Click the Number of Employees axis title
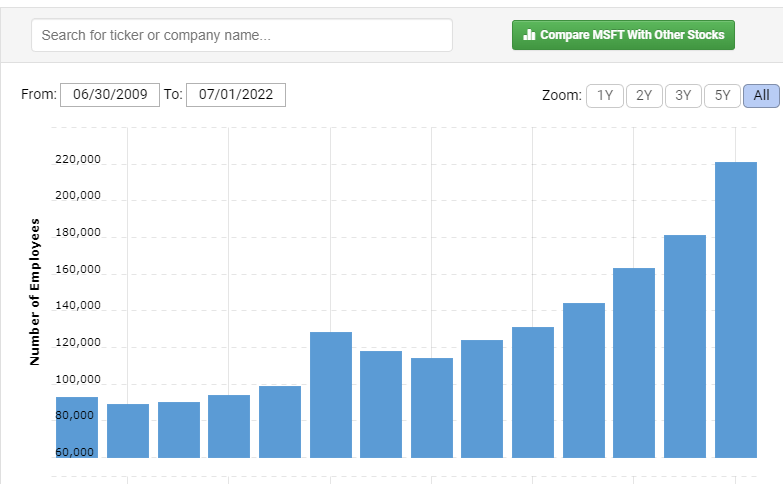Screen dimensions: 783x484 (x=34, y=292)
